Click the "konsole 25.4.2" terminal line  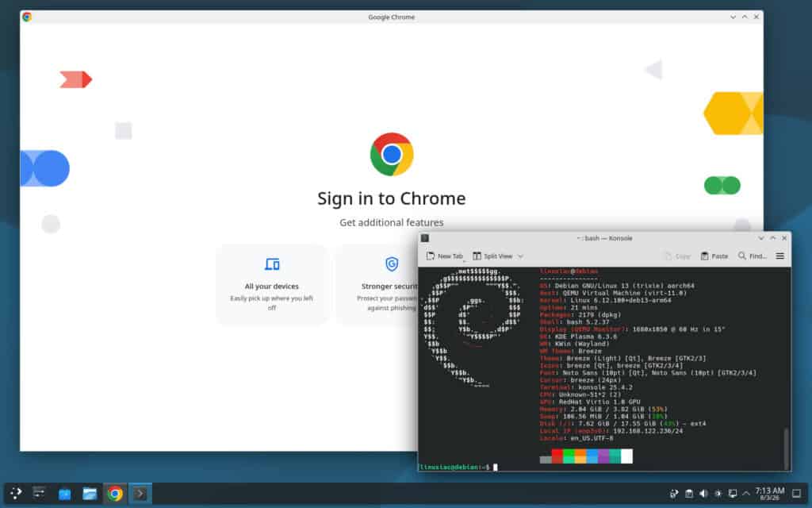tap(586, 387)
